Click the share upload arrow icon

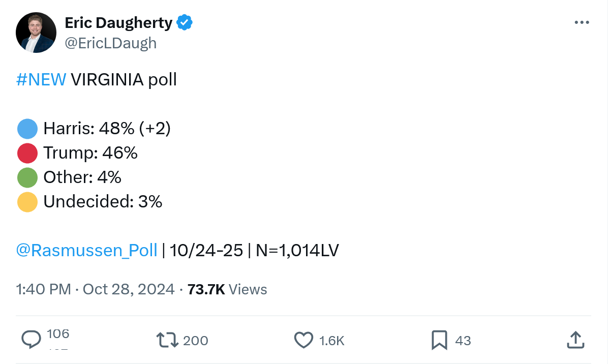tap(574, 340)
